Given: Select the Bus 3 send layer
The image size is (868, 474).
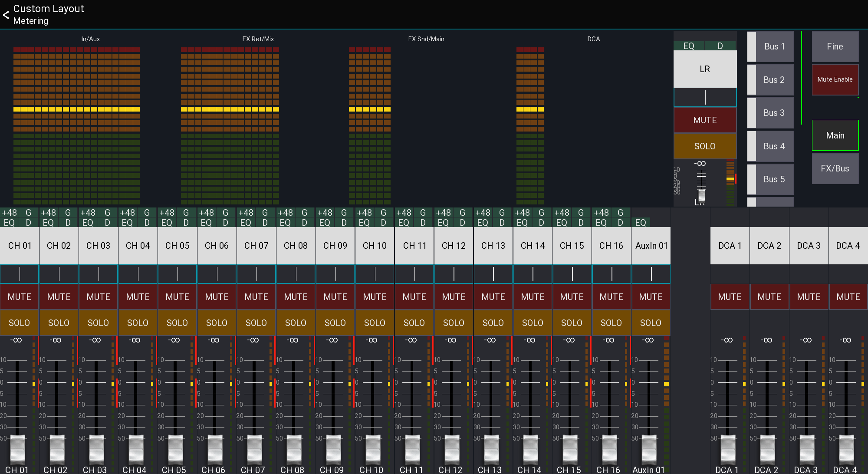Looking at the screenshot, I should click(x=770, y=113).
